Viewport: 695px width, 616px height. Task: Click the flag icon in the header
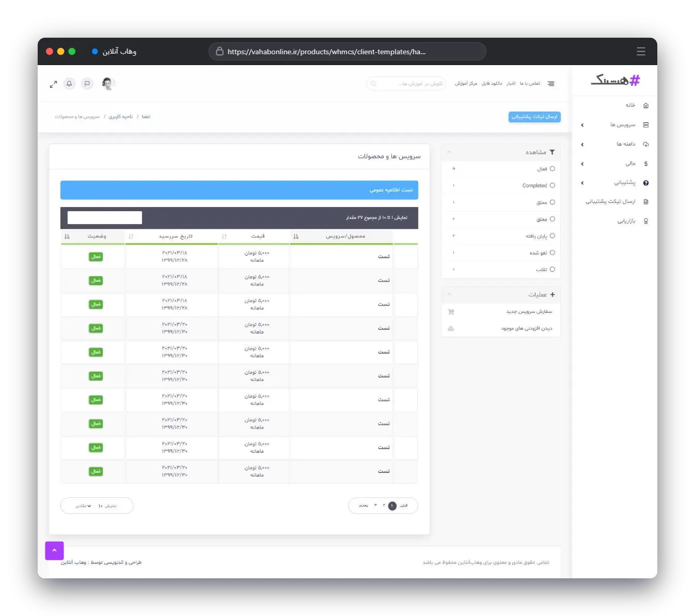tap(87, 84)
